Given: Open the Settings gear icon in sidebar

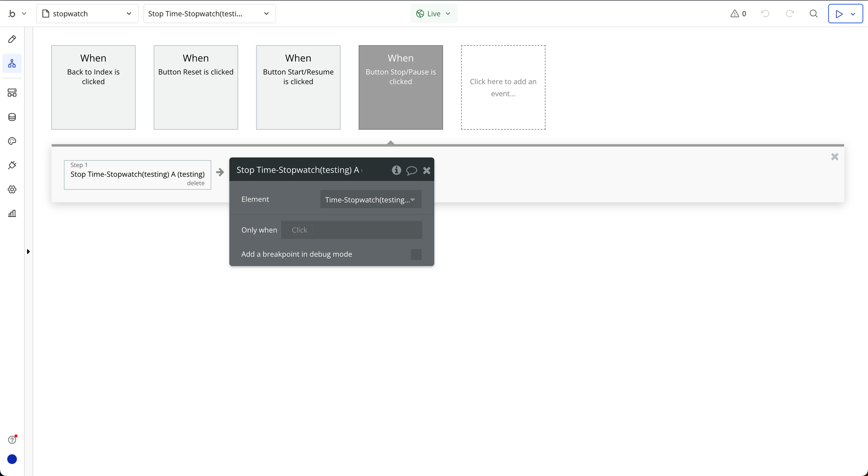Looking at the screenshot, I should (x=12, y=190).
